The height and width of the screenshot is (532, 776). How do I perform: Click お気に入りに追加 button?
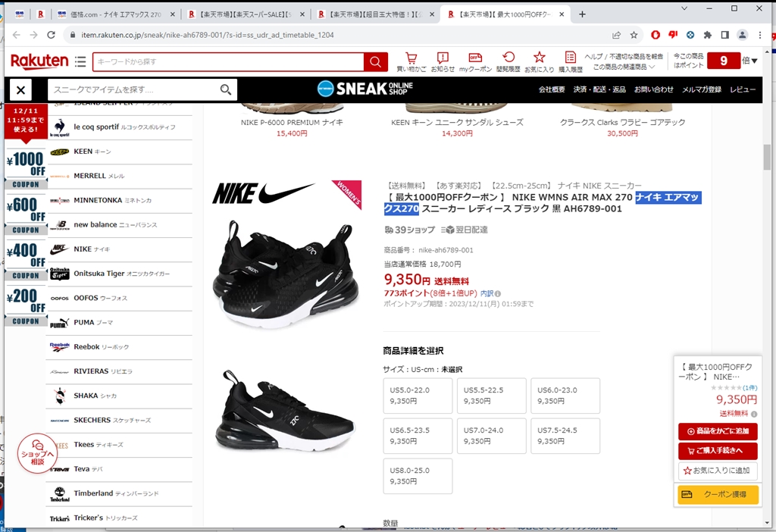point(718,471)
